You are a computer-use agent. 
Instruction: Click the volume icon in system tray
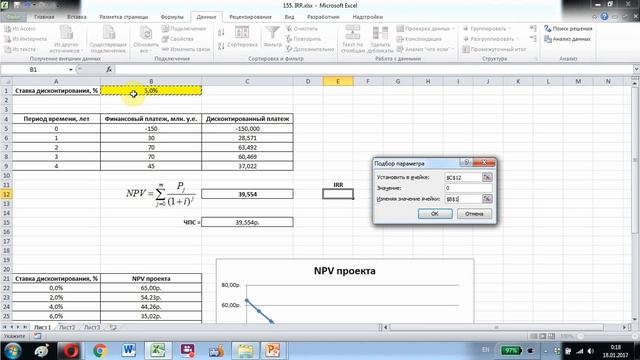pyautogui.click(x=591, y=351)
